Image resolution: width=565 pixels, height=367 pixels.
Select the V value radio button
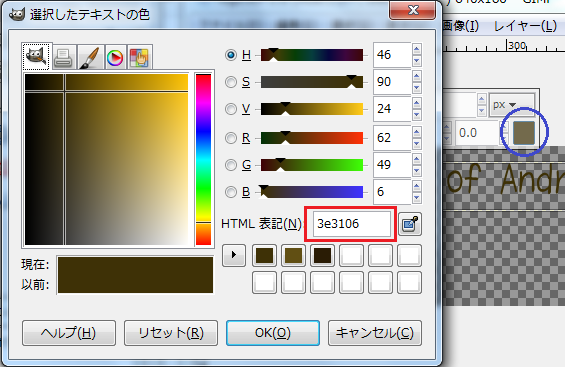click(x=231, y=109)
